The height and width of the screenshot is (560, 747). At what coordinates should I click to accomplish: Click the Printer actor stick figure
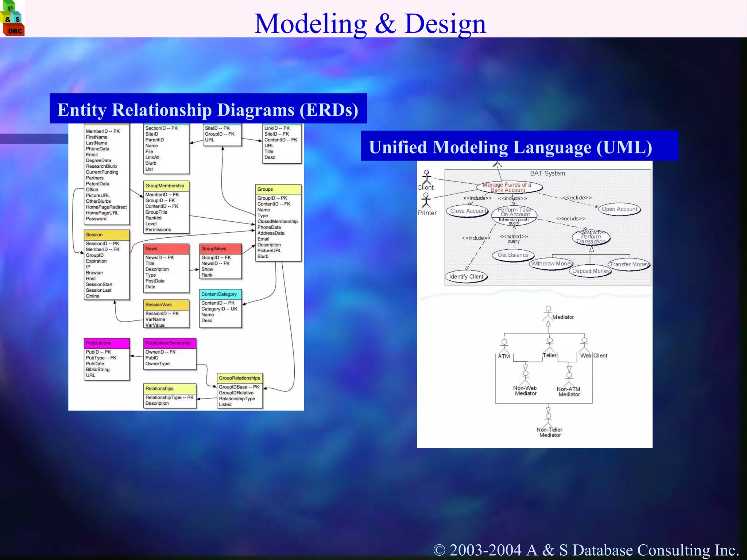[x=426, y=200]
